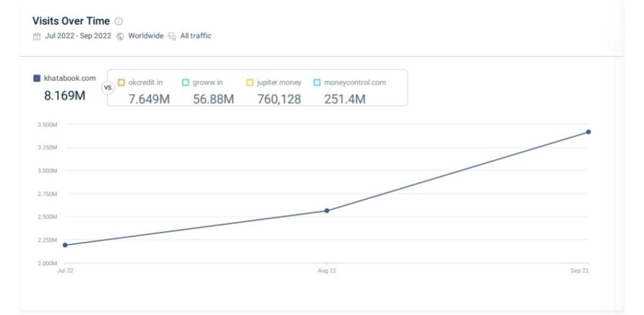Click the 3.000M y-axis label

[x=47, y=170]
